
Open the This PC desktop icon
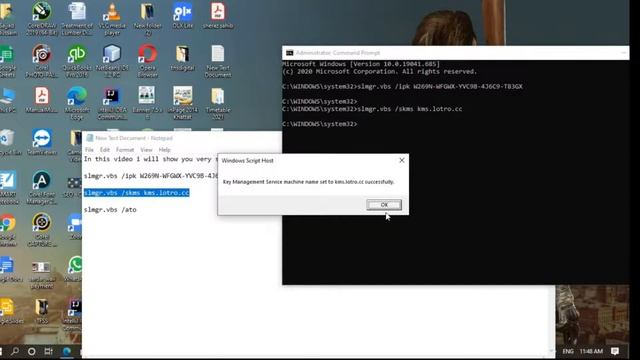[8, 100]
